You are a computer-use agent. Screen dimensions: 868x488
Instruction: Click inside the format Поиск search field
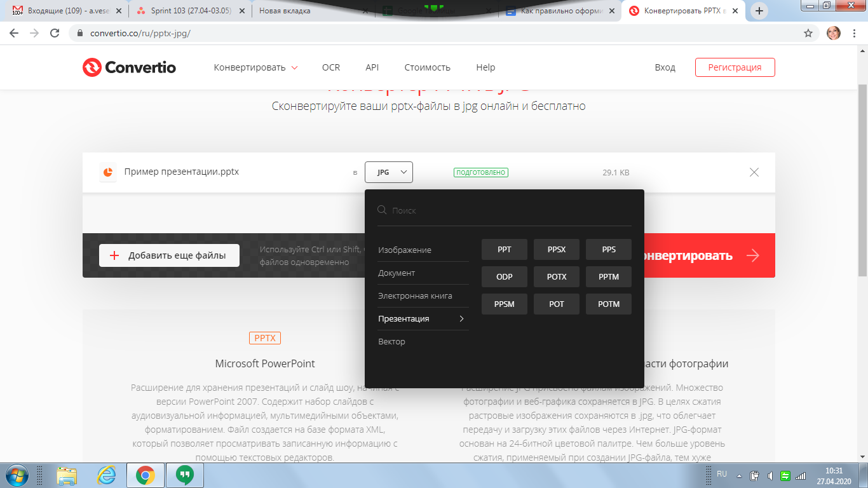(508, 210)
